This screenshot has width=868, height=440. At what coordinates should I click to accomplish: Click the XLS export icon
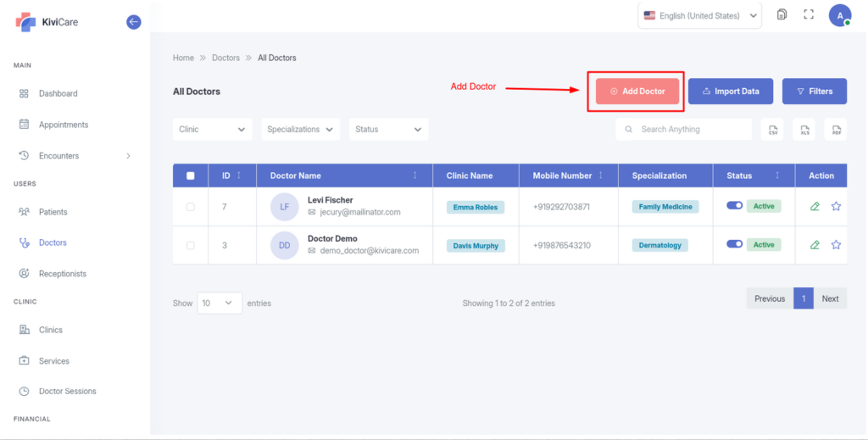point(804,130)
